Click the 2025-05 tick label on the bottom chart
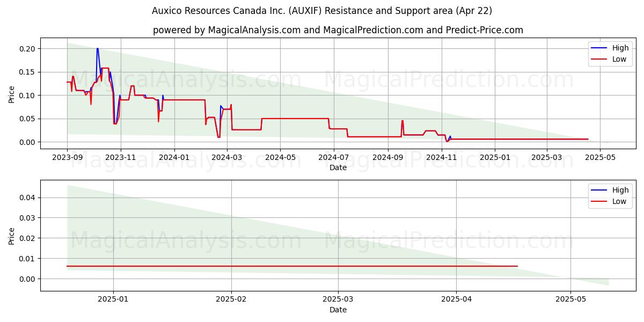 [571, 299]
